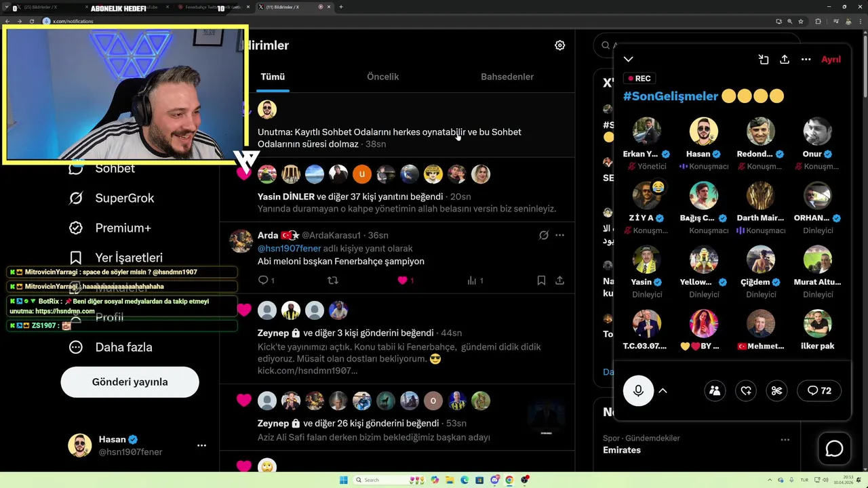Open Chrome icon in Windows taskbar
Image resolution: width=868 pixels, height=488 pixels.
(x=509, y=480)
